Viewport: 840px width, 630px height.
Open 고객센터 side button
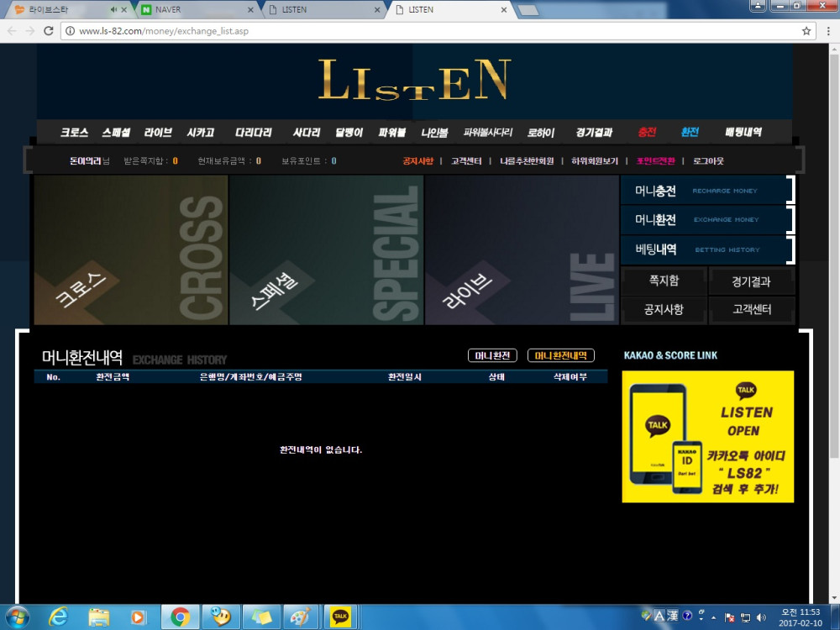[x=751, y=310]
